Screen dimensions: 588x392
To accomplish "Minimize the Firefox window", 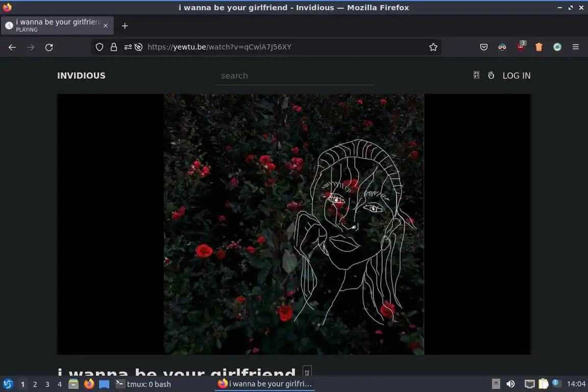I will (559, 8).
